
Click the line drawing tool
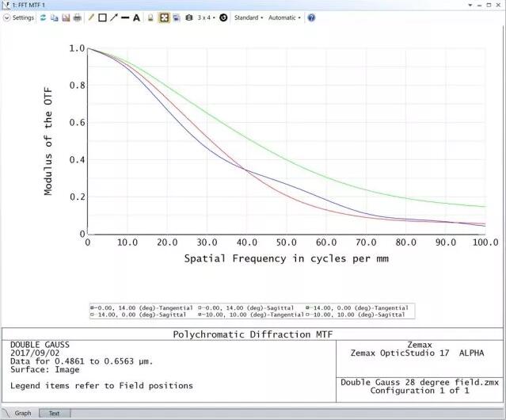[x=124, y=17]
